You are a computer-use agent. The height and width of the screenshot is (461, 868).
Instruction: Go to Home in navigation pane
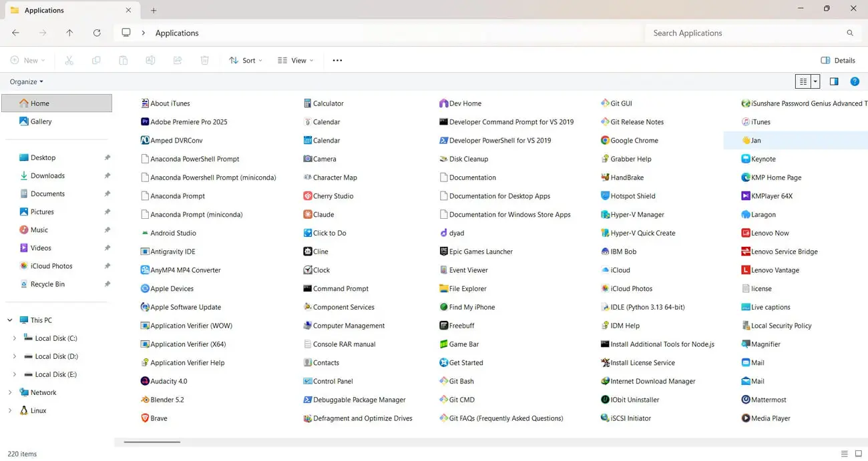[x=57, y=103]
